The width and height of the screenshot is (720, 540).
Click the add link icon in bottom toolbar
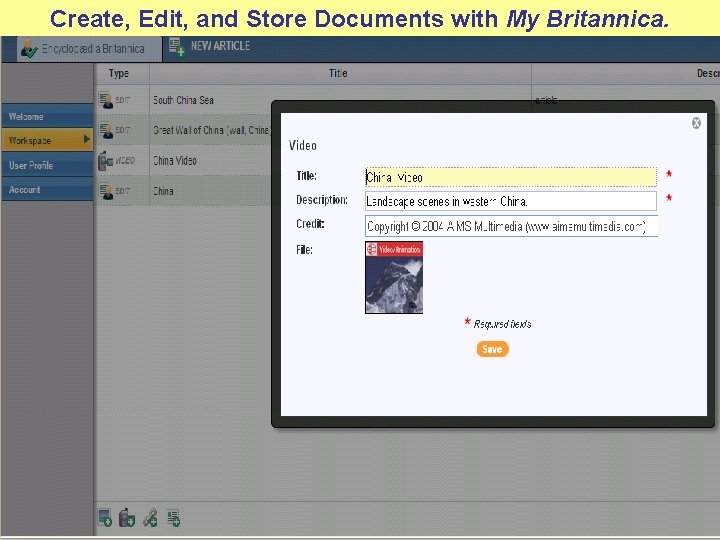pos(150,518)
